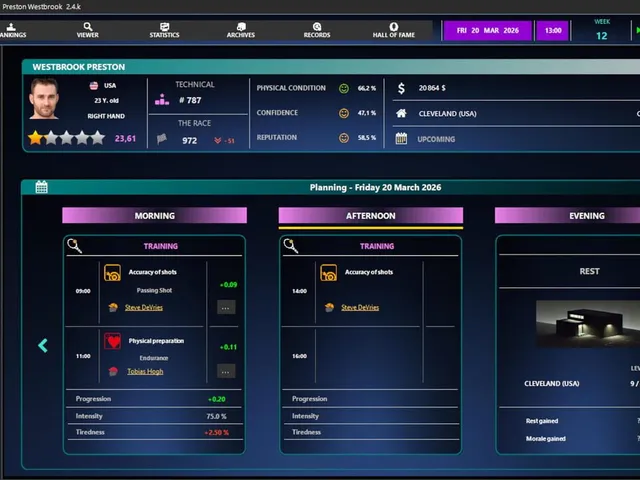Open the Archives menu icon
640x480 pixels.
coord(241,27)
